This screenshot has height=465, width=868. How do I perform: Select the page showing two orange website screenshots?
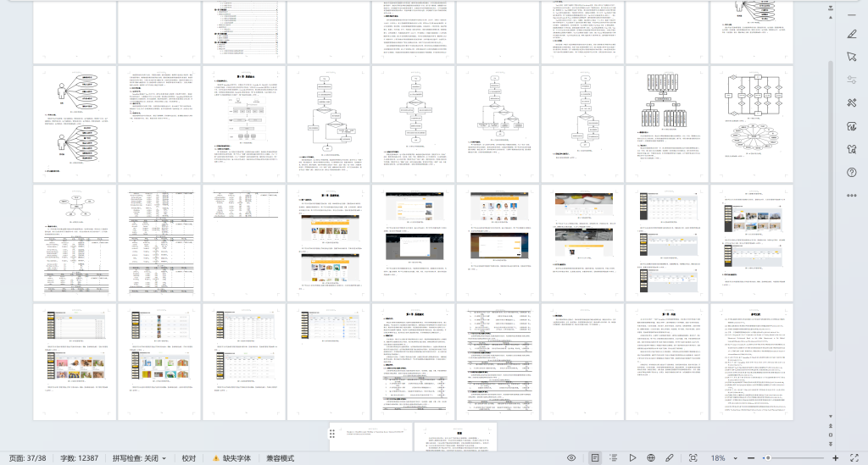pyautogui.click(x=329, y=243)
